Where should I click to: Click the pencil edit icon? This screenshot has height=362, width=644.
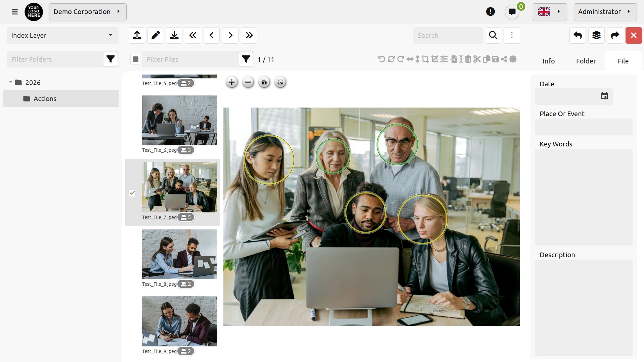(x=156, y=35)
